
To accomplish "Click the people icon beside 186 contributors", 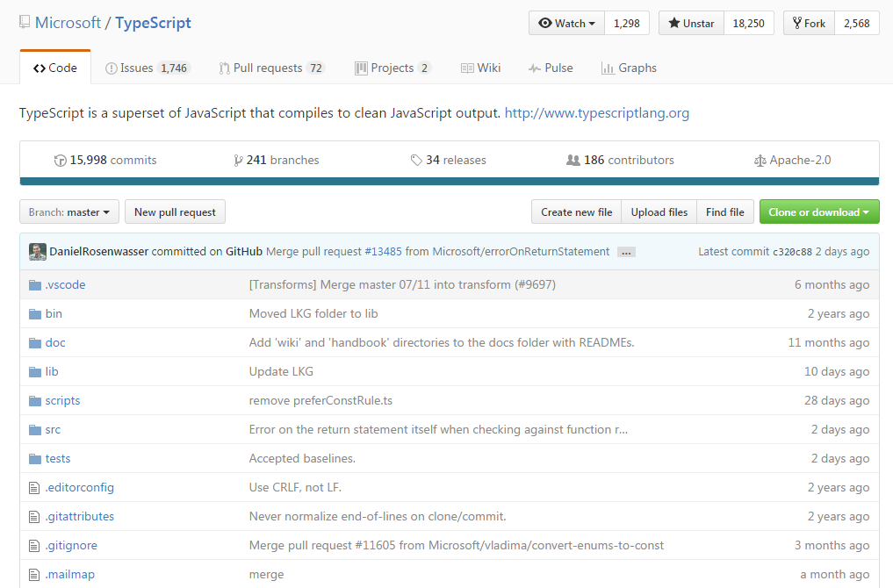I will coord(573,161).
